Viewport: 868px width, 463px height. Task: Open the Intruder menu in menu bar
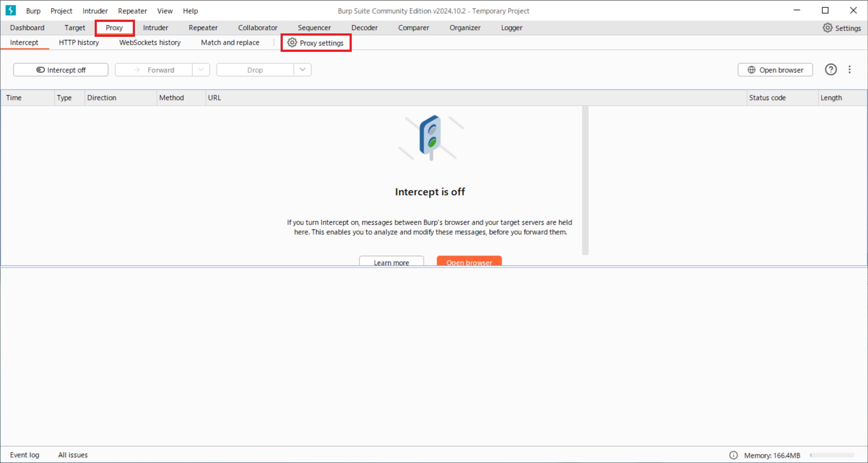click(x=95, y=11)
